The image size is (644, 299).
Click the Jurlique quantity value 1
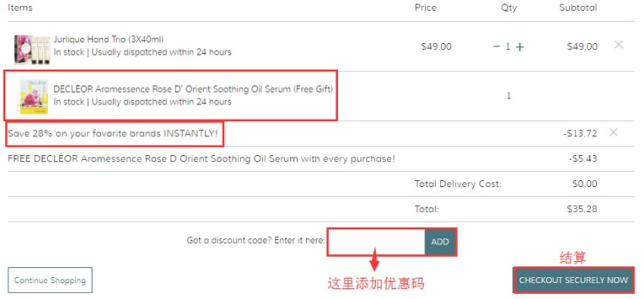click(x=508, y=47)
